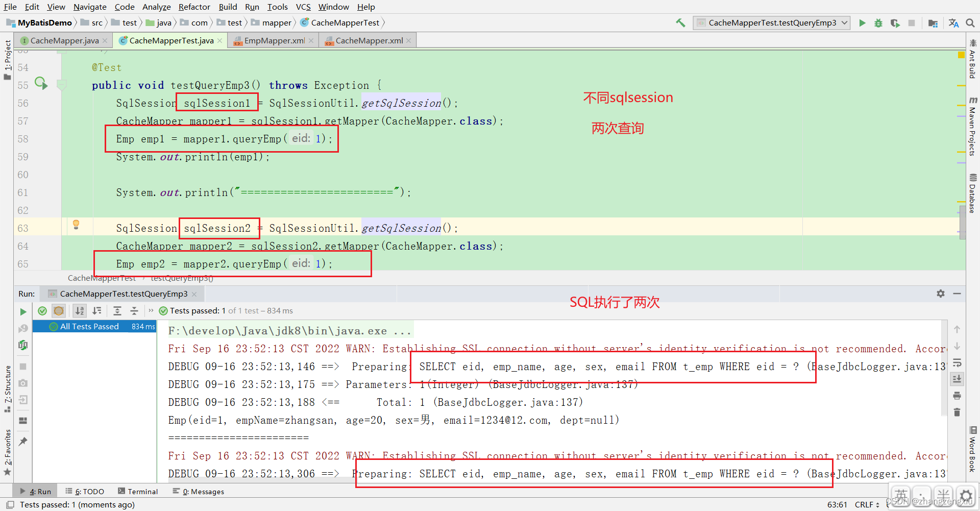Screen dimensions: 980x511
Task: Expand all test results in the tree
Action: point(117,310)
